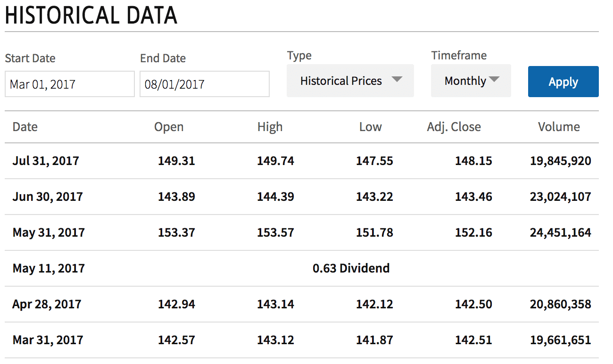Open the Historical Prices type dropdown
Screen dimensions: 613x364
click(x=341, y=81)
